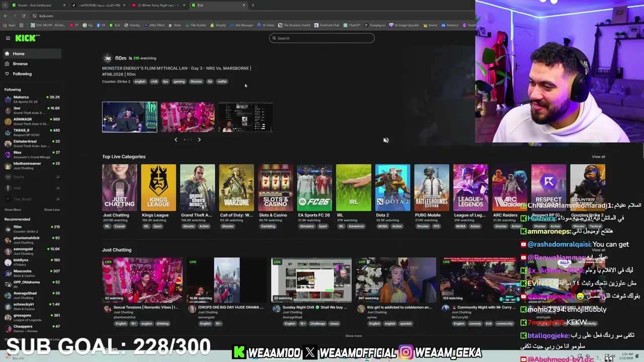The width and height of the screenshot is (644, 362).
Task: Toggle the sidebar hamburger menu
Action: (8, 38)
